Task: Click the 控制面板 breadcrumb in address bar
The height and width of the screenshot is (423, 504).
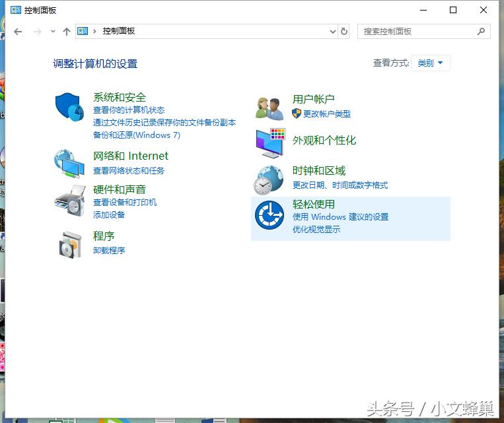Action: tap(119, 31)
